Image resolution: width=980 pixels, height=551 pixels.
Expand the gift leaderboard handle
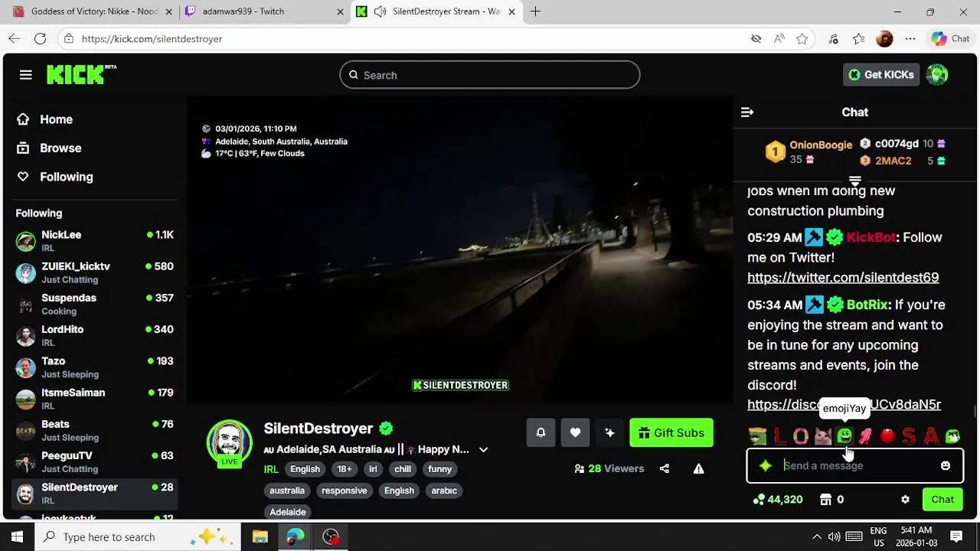pos(854,181)
